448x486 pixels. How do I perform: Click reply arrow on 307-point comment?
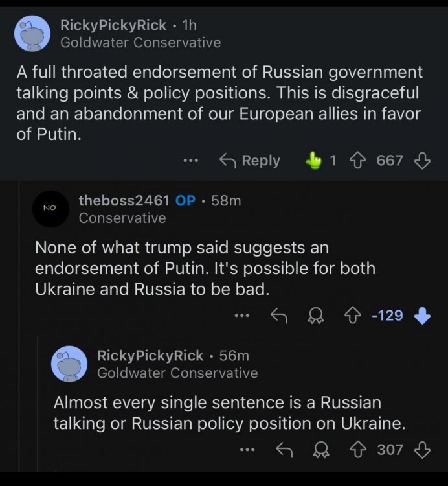284,449
